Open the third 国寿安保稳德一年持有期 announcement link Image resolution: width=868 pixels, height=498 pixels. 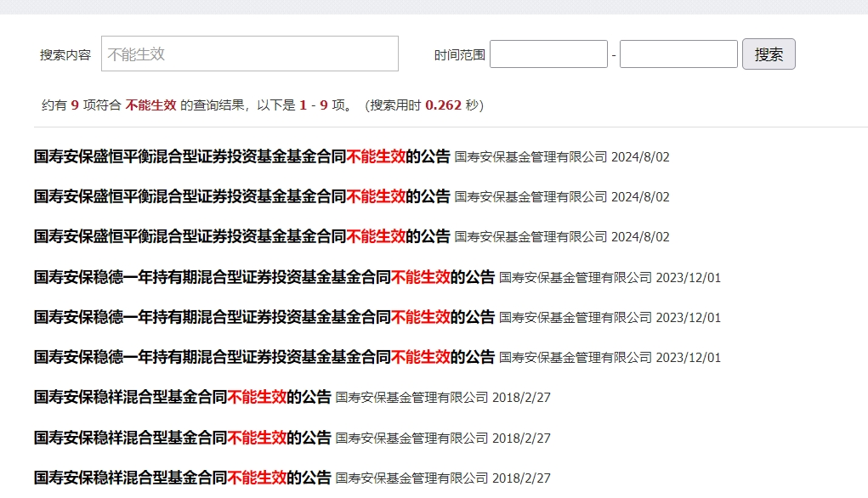(264, 358)
